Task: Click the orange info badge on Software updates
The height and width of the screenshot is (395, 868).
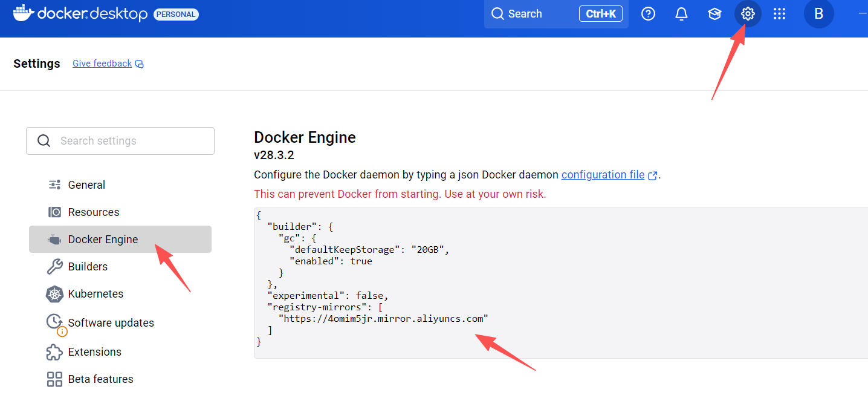Action: [x=62, y=331]
